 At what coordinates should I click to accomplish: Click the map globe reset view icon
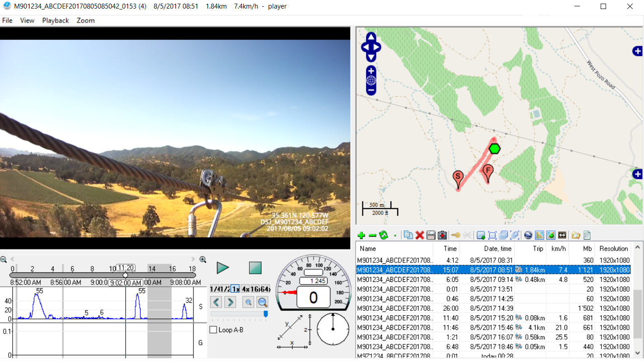(371, 80)
